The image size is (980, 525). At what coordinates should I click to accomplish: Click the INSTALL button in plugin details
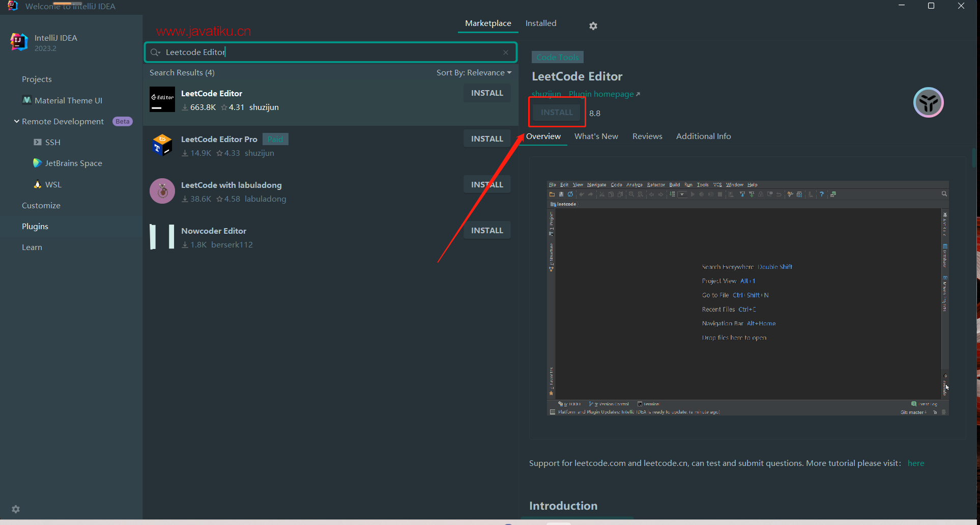[x=557, y=113]
